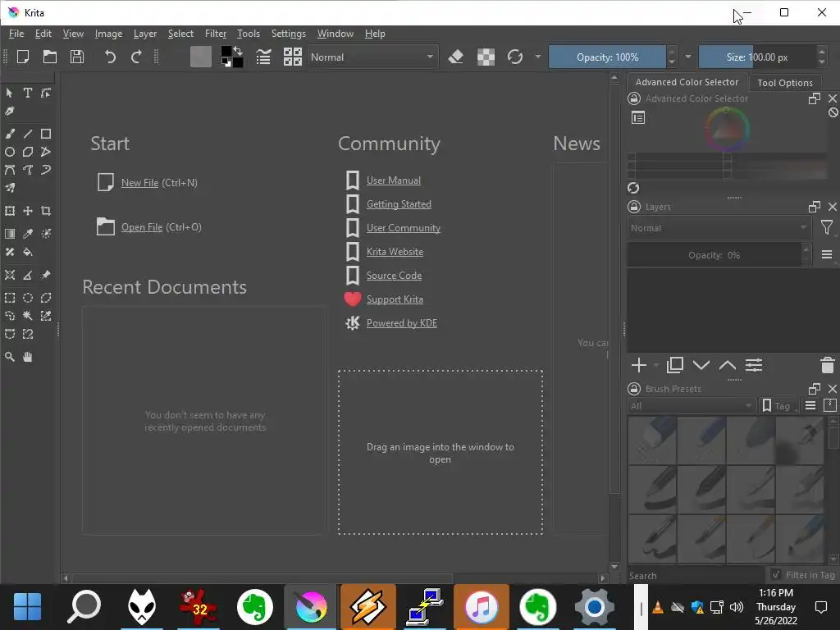Select the Gradient tool
This screenshot has height=630, width=840.
coord(10,234)
